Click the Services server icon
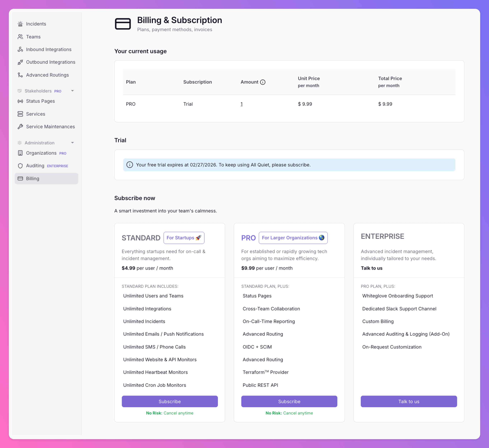This screenshot has width=489, height=448. 20,114
